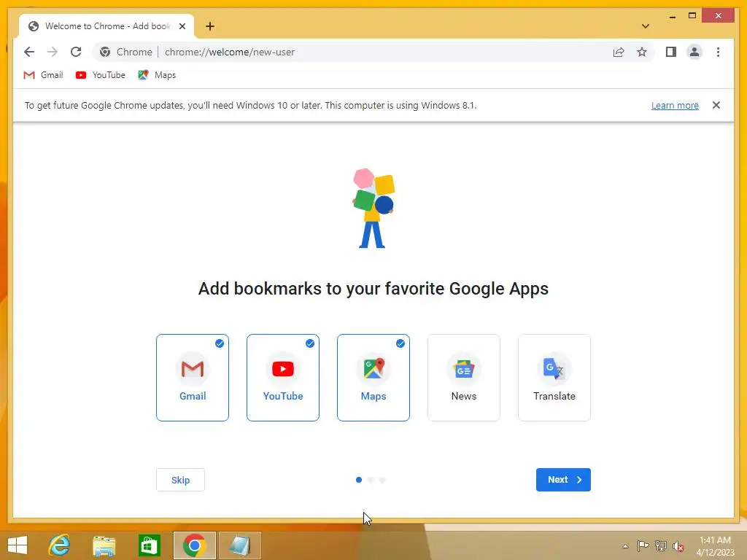Screen dimensions: 747x560
Task: Minimize the Chrome window
Action: (x=672, y=17)
